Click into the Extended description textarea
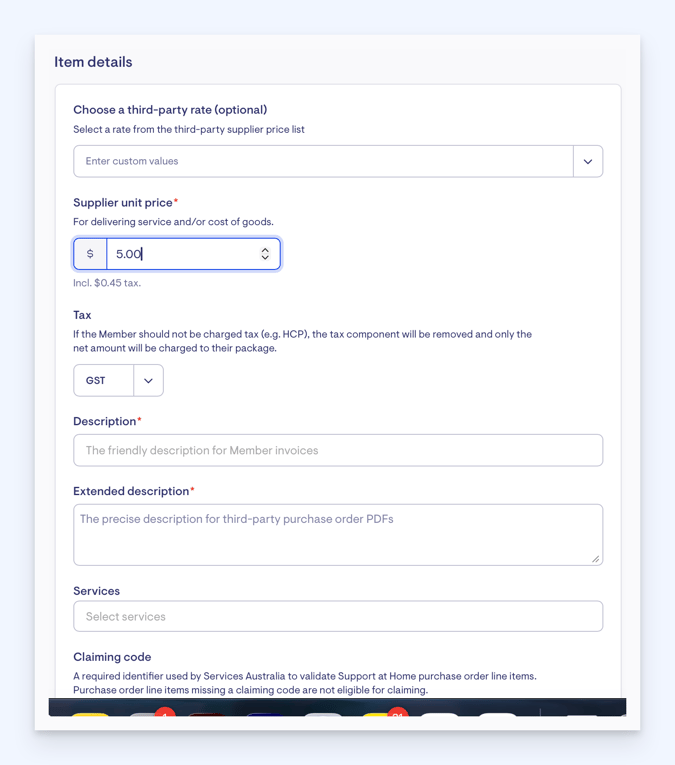 click(x=338, y=535)
